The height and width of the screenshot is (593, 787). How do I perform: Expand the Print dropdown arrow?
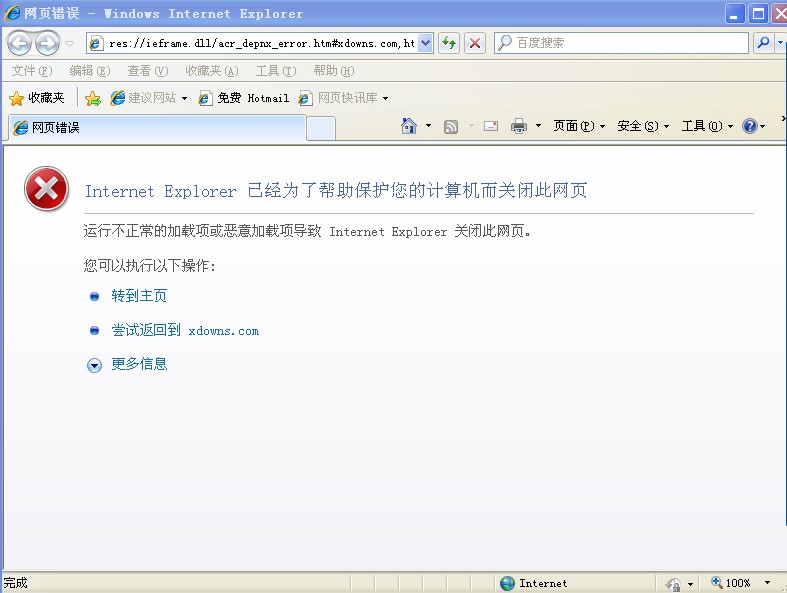click(x=538, y=126)
